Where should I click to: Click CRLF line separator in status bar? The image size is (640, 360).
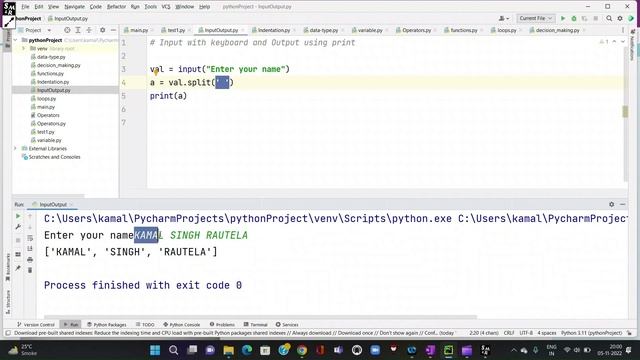[x=509, y=333]
